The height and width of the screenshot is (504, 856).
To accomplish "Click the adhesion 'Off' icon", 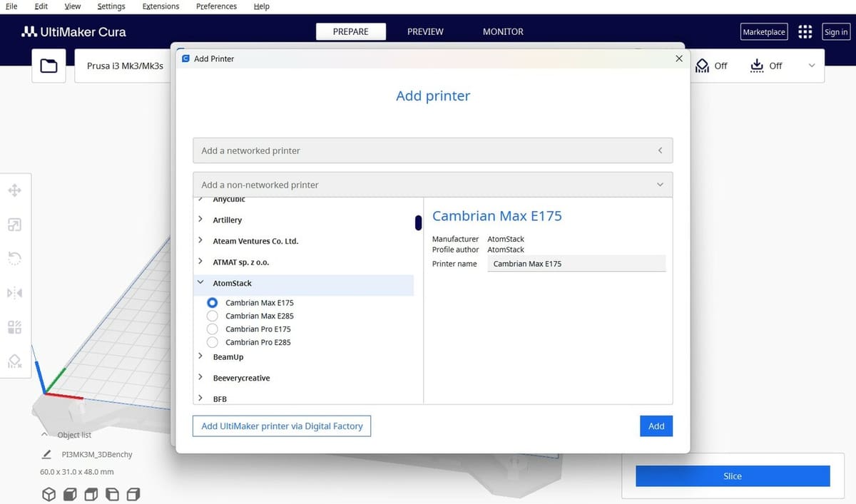I will pyautogui.click(x=757, y=66).
